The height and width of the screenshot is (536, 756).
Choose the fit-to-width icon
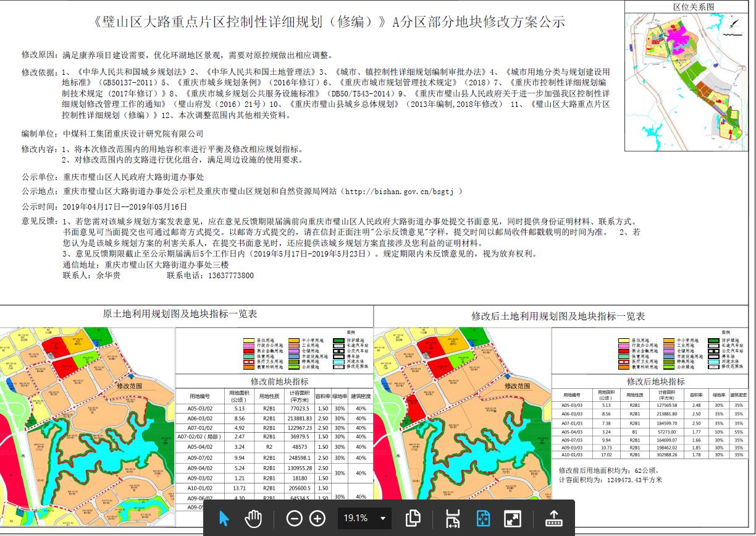[453, 518]
